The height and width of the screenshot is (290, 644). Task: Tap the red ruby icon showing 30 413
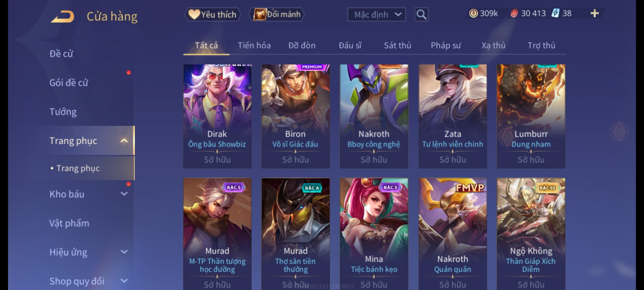(x=514, y=13)
